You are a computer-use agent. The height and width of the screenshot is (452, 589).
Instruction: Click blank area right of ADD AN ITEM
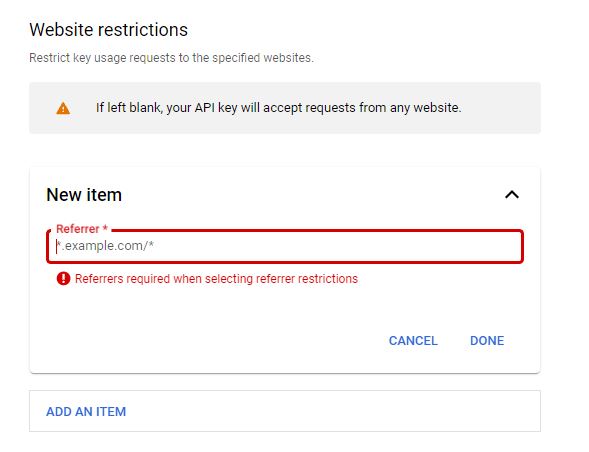tap(331, 411)
